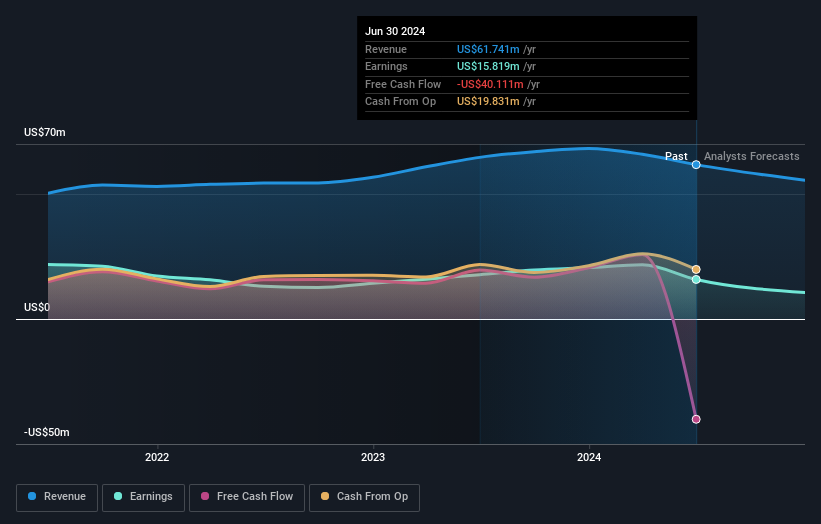This screenshot has width=821, height=524.
Task: Click the Past label
Action: [x=676, y=156]
